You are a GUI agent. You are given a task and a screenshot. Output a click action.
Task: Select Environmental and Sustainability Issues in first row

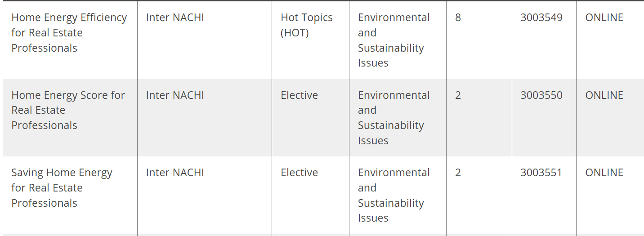394,40
